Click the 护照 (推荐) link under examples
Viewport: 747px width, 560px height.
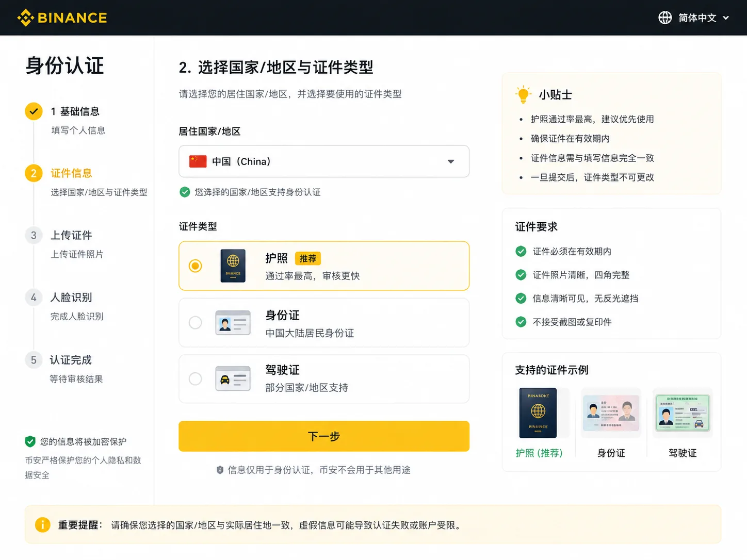[539, 453]
